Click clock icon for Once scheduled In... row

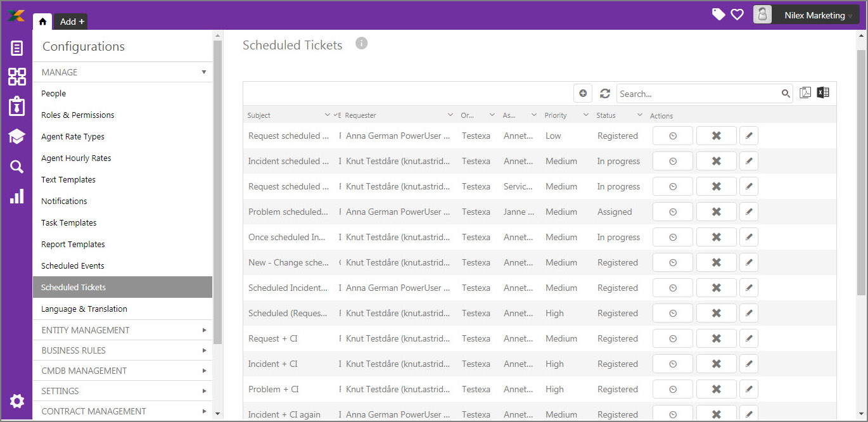click(673, 237)
